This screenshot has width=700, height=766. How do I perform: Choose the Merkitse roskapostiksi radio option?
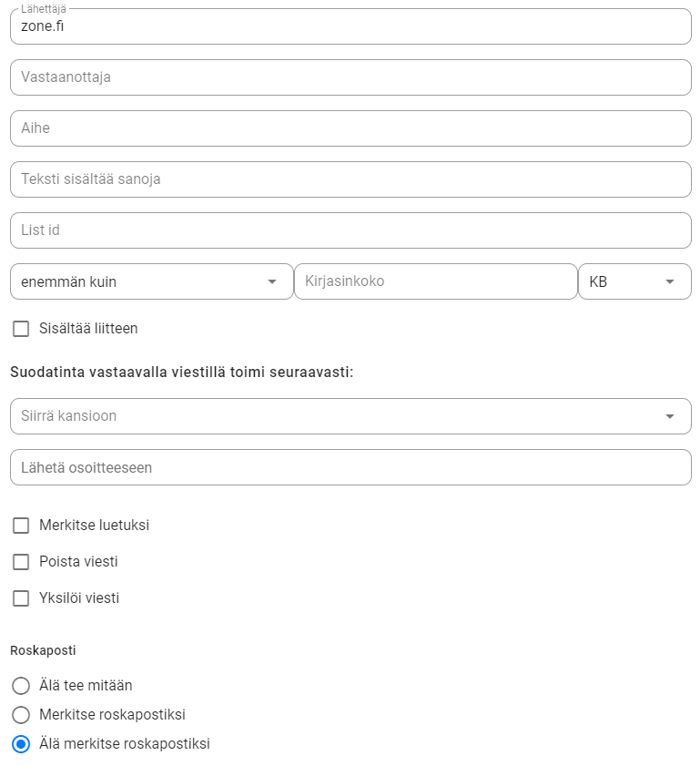tap(21, 714)
